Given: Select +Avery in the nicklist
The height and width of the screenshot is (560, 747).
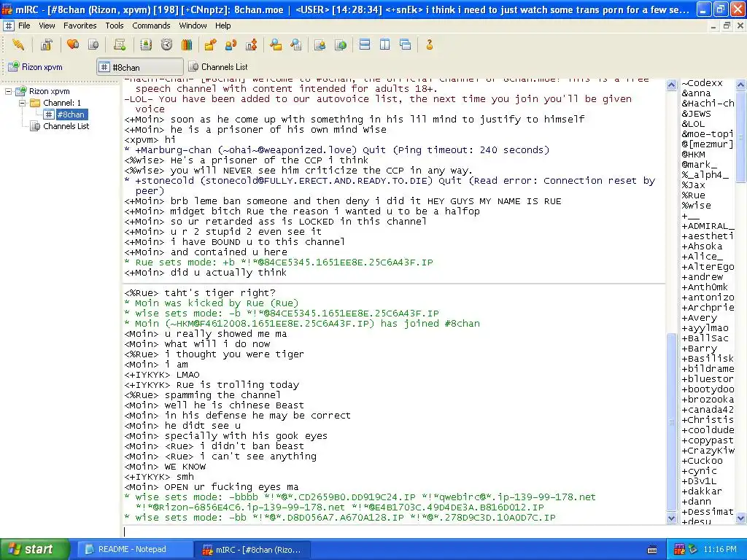Looking at the screenshot, I should [x=699, y=318].
